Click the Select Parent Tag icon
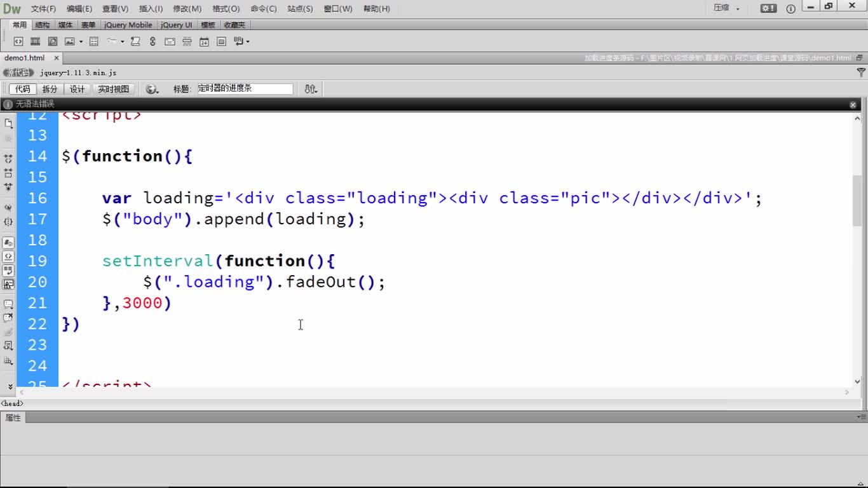 pos(8,208)
